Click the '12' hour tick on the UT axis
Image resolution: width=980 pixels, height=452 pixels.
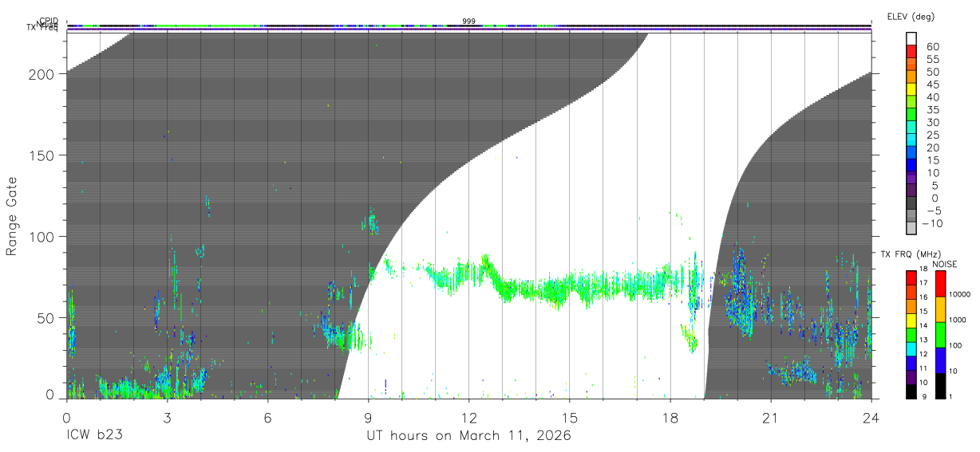click(x=469, y=418)
